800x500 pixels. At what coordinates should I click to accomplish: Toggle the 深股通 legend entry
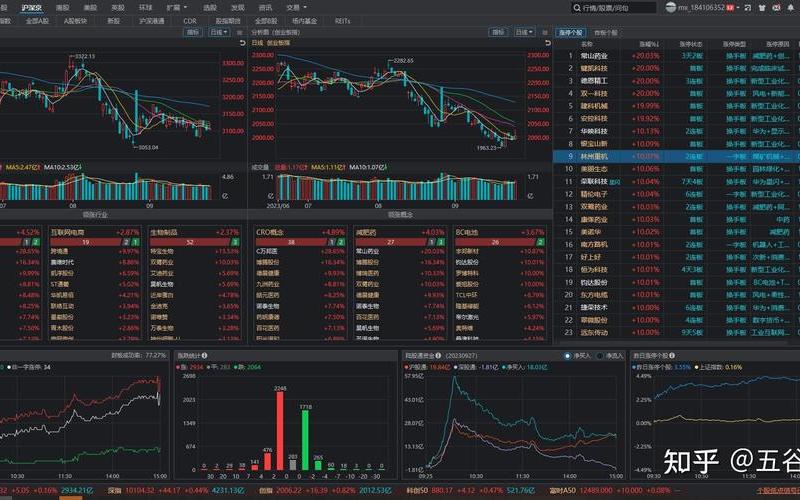[x=476, y=367]
